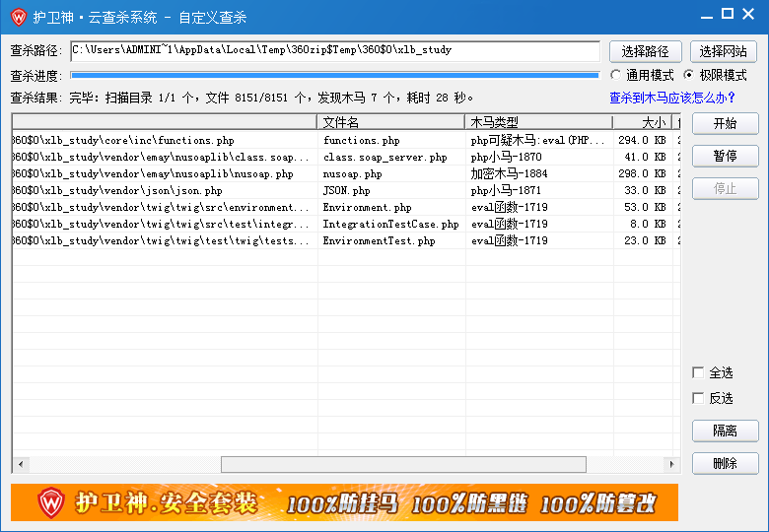Check the 反选 checkbox
769x532 pixels.
tap(698, 398)
